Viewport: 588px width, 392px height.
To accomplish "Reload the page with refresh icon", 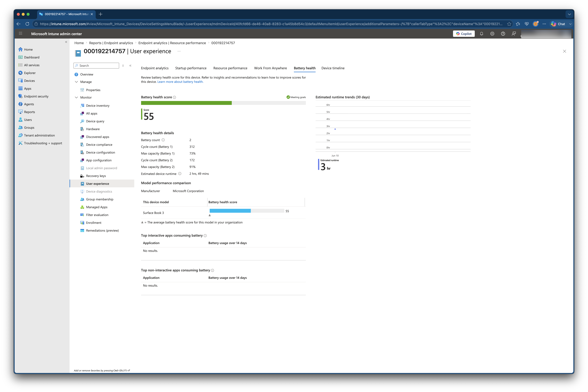I will point(27,24).
